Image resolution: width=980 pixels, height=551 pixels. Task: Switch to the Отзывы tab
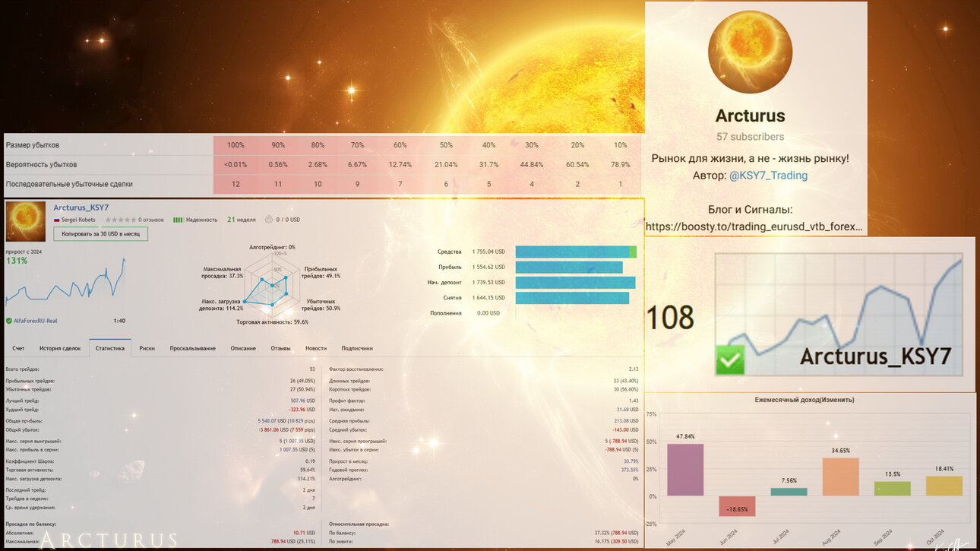pyautogui.click(x=281, y=348)
